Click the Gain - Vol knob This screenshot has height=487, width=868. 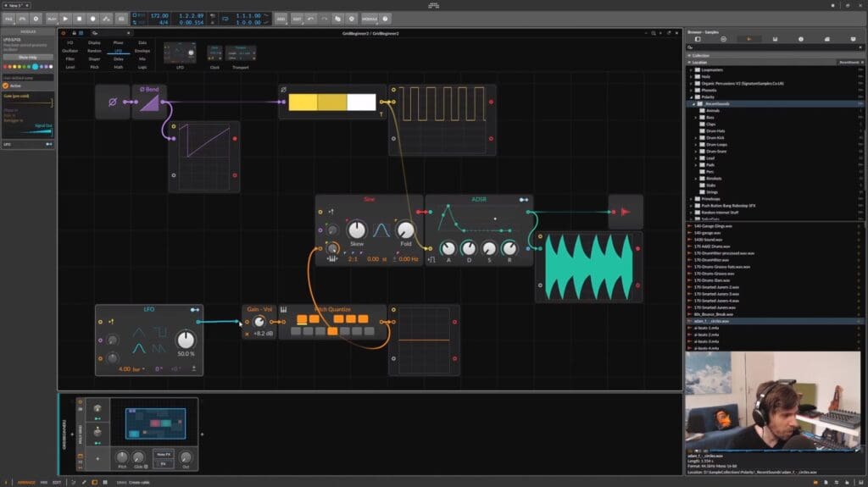coord(259,322)
